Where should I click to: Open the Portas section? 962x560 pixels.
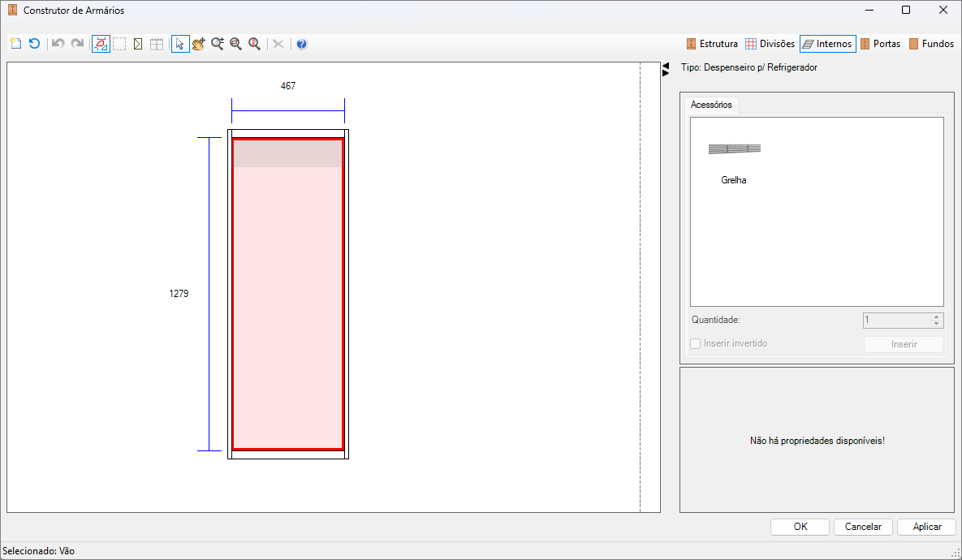pyautogui.click(x=880, y=44)
